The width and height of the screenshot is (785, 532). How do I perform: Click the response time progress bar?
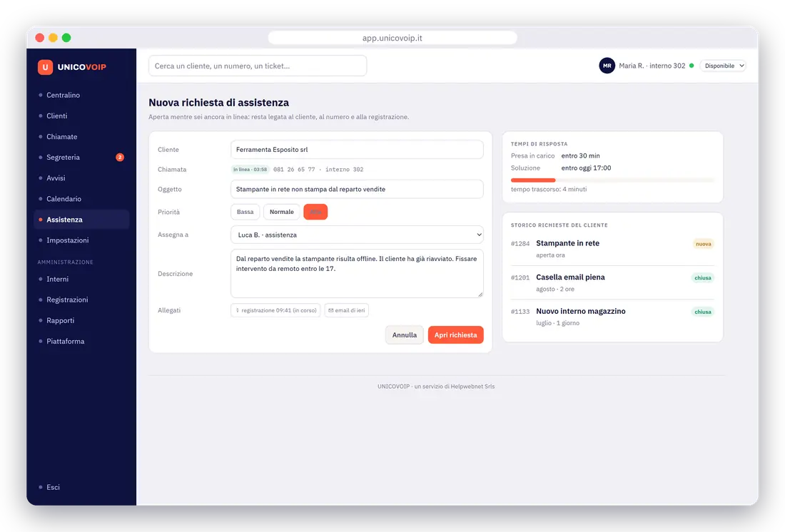612,180
